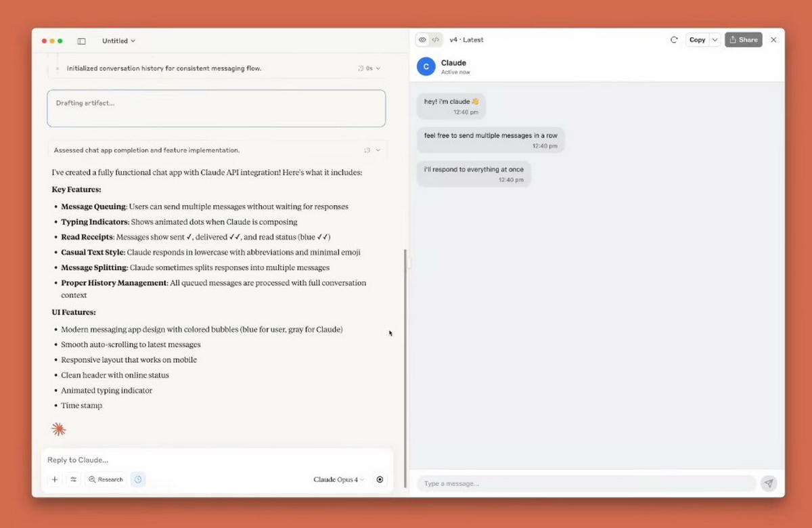The height and width of the screenshot is (528, 812).
Task: Click the Proper History Management bullet
Action: (214, 289)
